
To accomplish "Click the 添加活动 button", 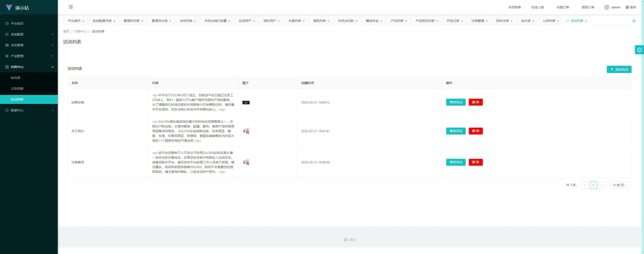I will tap(619, 69).
